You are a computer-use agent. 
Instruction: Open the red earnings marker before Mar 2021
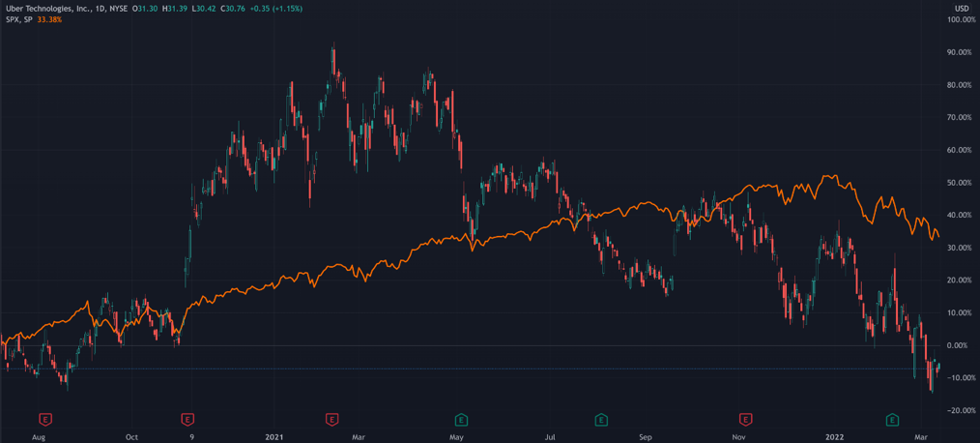[331, 420]
